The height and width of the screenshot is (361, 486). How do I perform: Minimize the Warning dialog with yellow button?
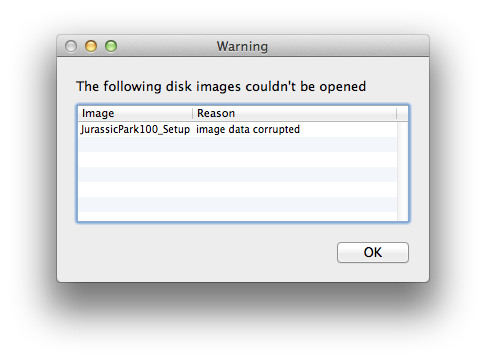click(x=91, y=46)
